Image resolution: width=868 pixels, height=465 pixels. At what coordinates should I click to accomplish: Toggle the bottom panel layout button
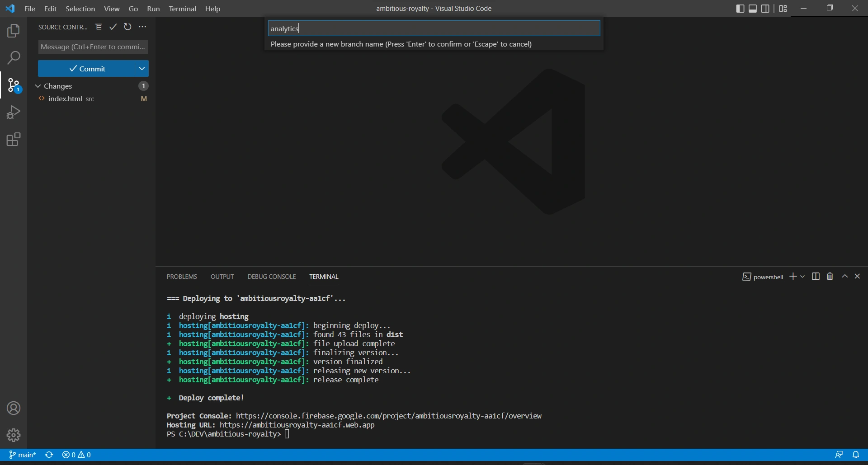(x=753, y=9)
